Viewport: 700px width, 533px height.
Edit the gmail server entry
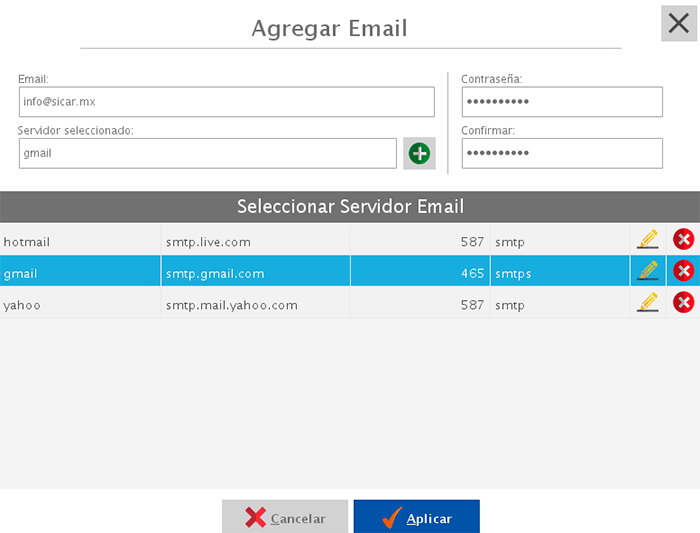tap(648, 271)
